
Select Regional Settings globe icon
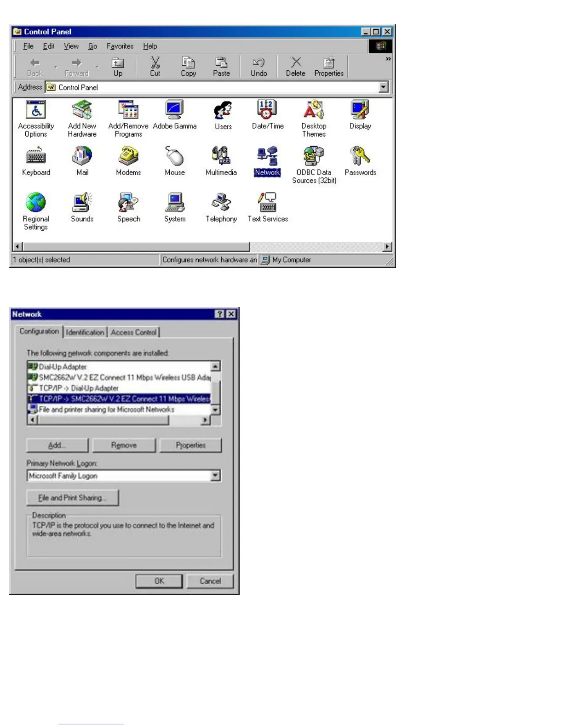(36, 211)
